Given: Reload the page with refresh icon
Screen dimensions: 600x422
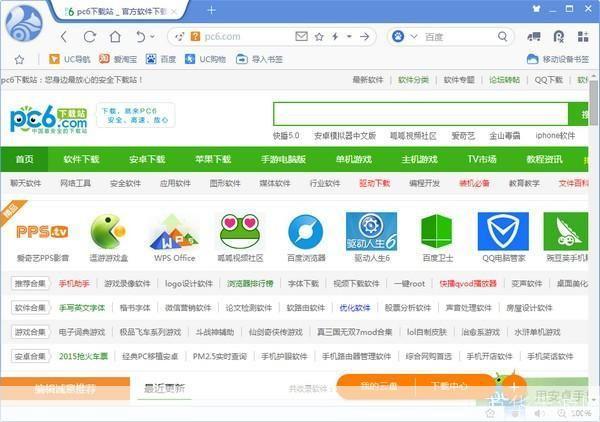Looking at the screenshot, I should [90, 37].
